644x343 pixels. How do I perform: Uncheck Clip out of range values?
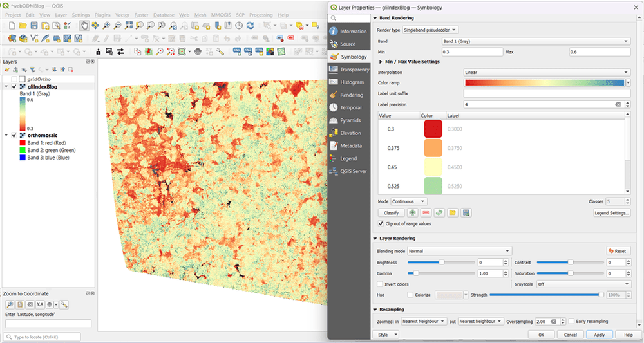(381, 224)
